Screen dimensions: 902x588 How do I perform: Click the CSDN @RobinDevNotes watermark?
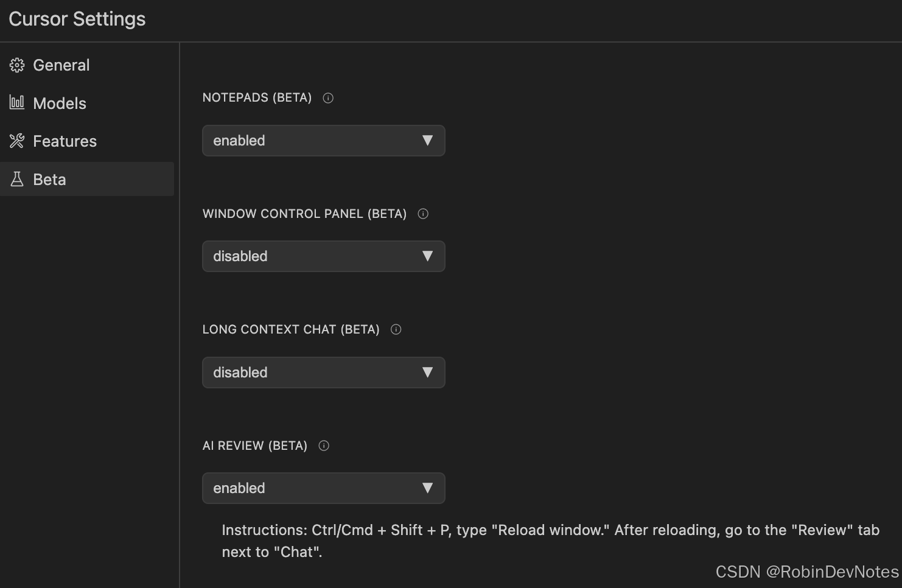click(x=806, y=572)
